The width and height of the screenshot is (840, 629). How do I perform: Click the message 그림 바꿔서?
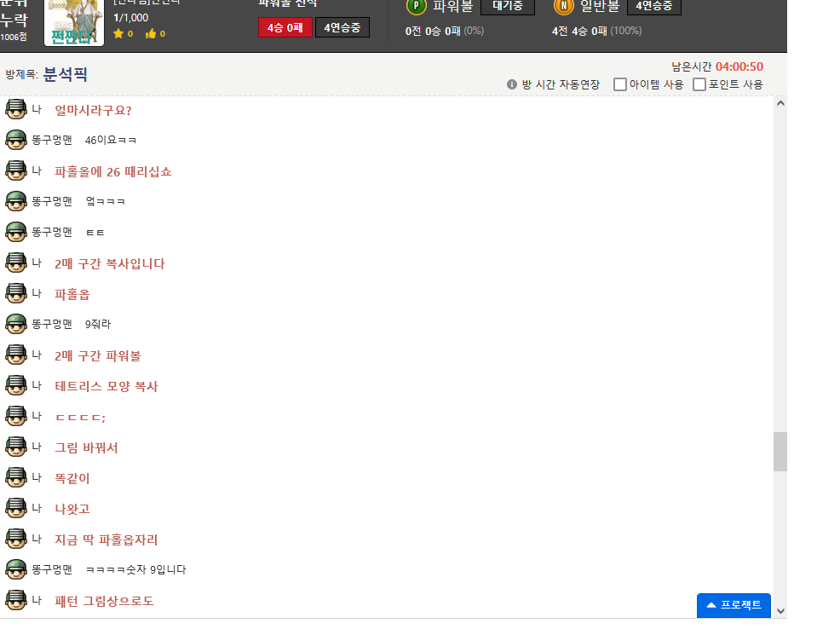click(86, 448)
